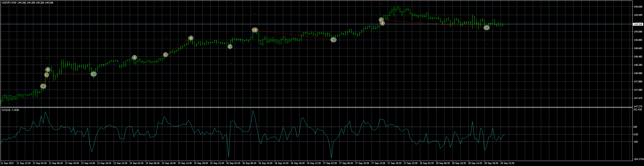The height and width of the screenshot is (166, 644).
Task: Select the red arrow marker above 25 Sep 10:30
Action: (165, 55)
